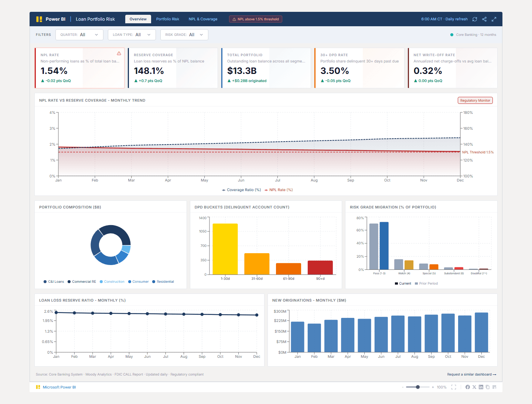Select the NPL Rate 1.54% card

(79, 68)
